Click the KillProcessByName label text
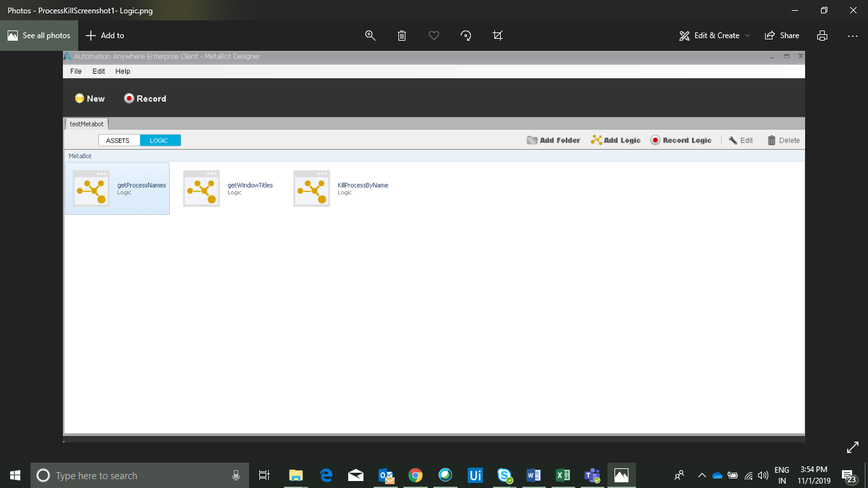The width and height of the screenshot is (868, 488). [x=363, y=186]
